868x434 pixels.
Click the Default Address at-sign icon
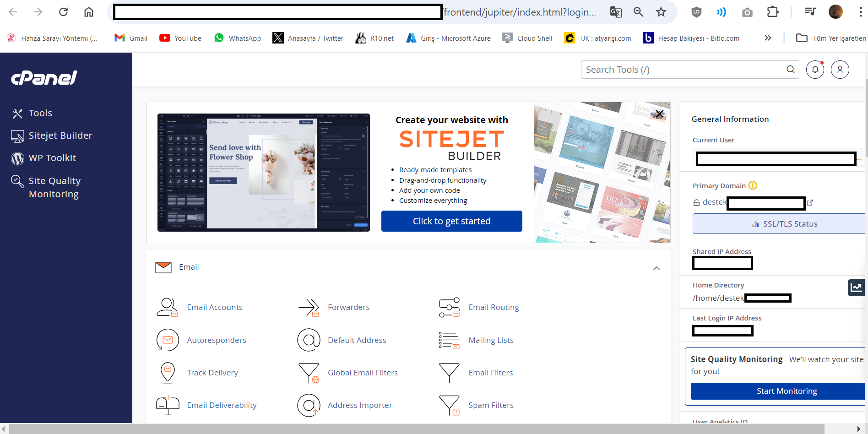coord(309,340)
